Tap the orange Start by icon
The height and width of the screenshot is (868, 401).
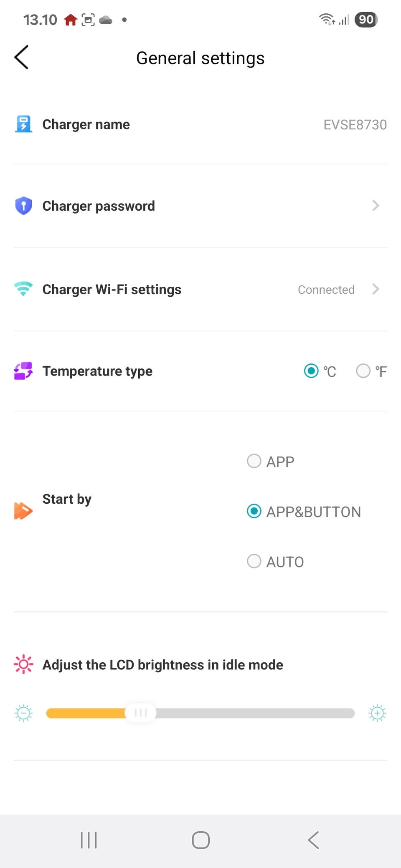tap(23, 511)
